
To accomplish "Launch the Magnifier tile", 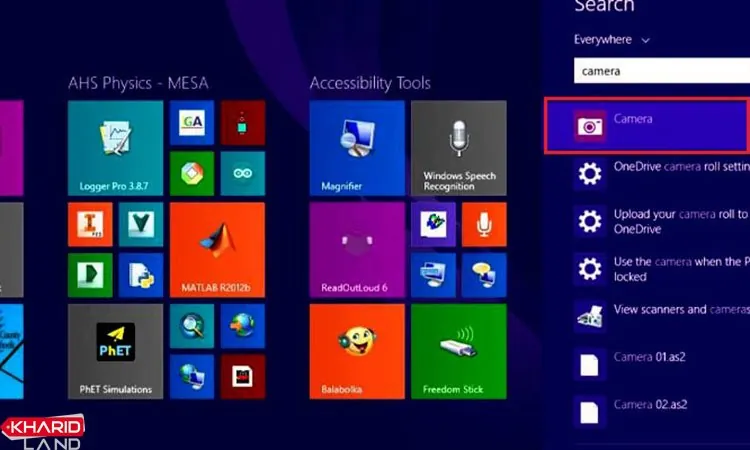I will coord(357,148).
